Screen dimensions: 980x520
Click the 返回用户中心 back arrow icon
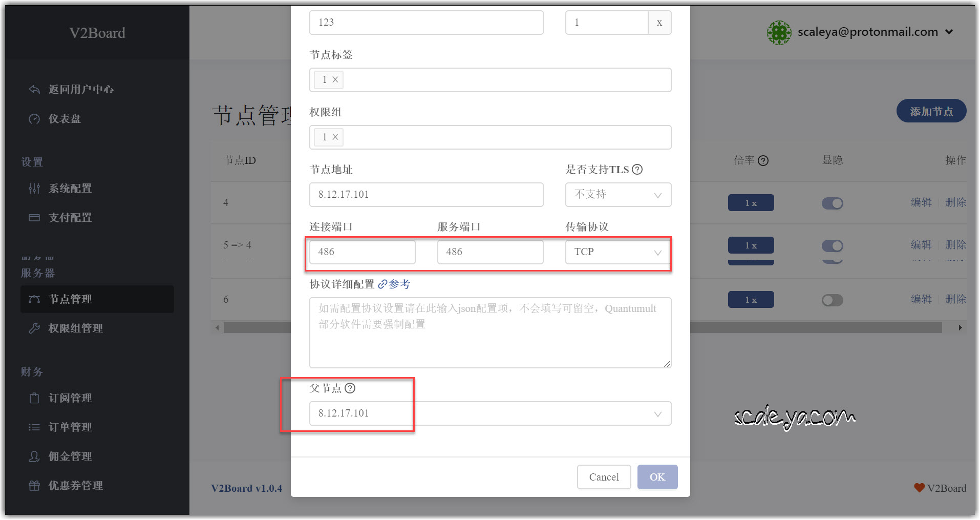34,90
